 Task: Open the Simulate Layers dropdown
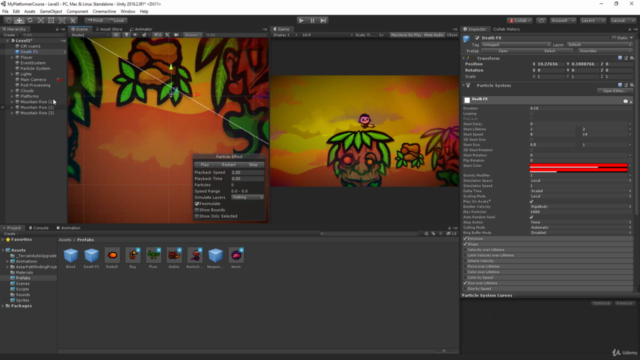coord(247,197)
